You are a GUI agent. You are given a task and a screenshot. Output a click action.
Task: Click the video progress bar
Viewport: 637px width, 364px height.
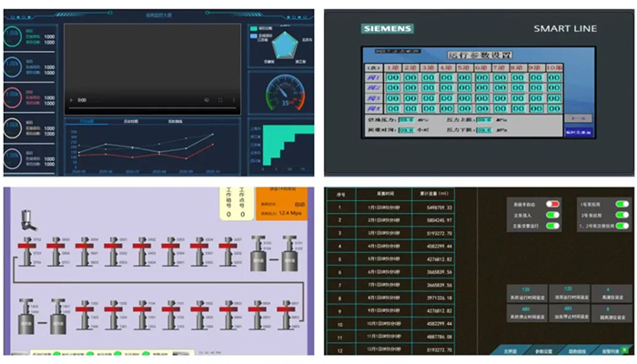point(152,108)
